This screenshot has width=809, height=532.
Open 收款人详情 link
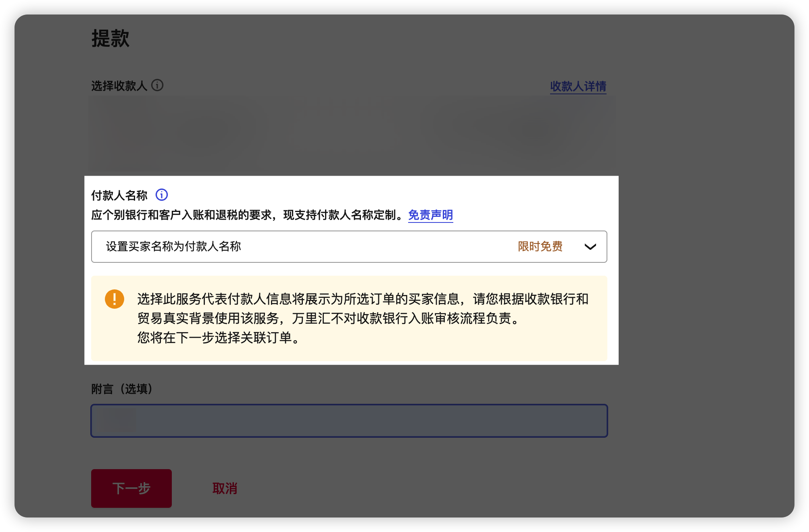578,86
